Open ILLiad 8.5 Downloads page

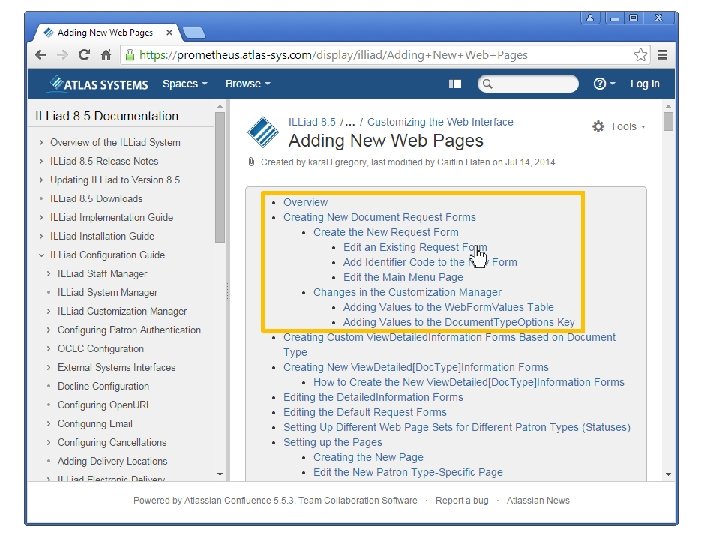(x=96, y=199)
